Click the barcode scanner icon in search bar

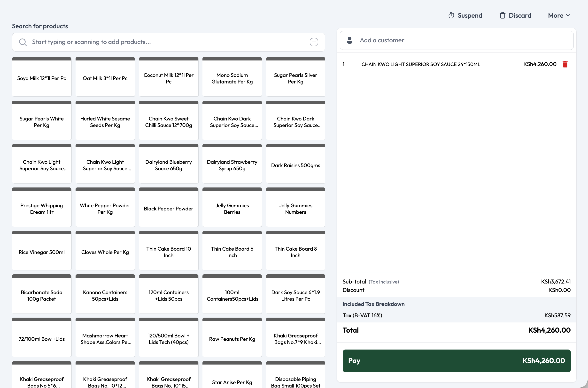pos(314,42)
